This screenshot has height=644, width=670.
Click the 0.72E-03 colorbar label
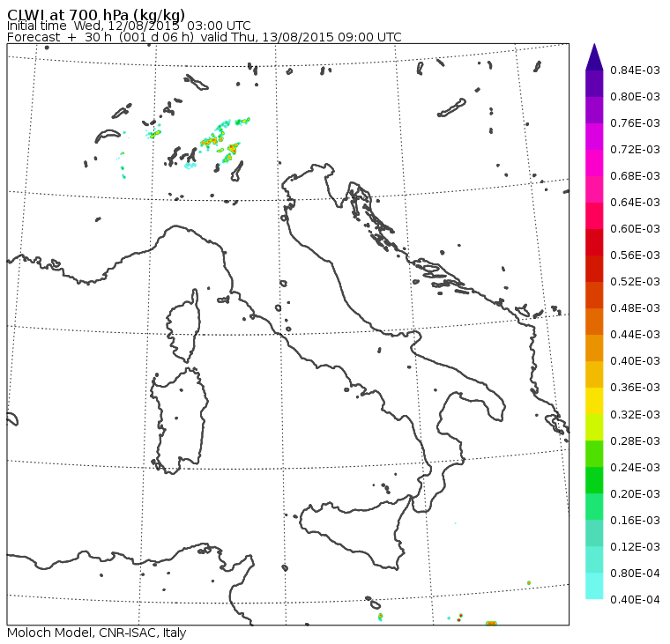(635, 150)
